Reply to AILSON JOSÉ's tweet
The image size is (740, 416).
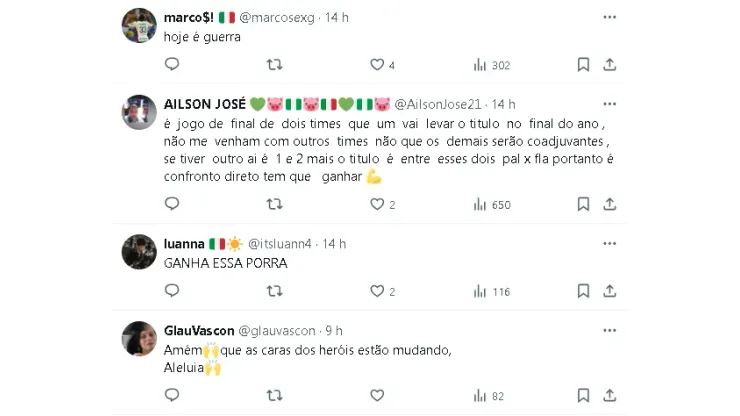coord(172,205)
